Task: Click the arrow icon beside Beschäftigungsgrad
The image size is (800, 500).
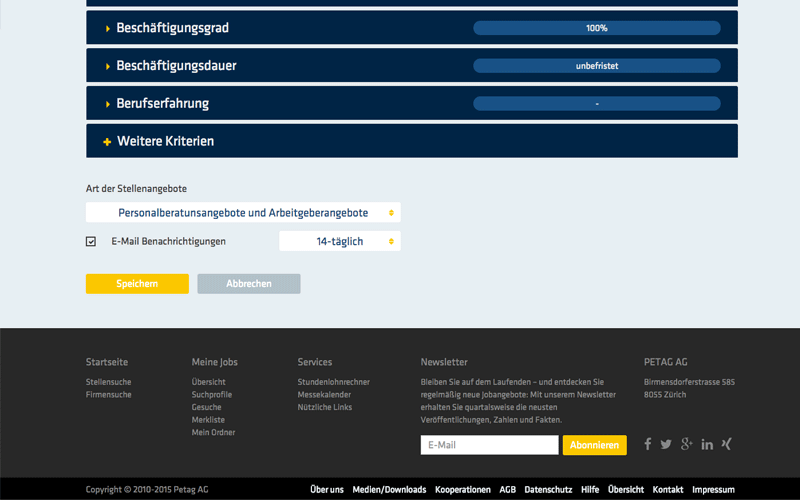Action: (108, 29)
